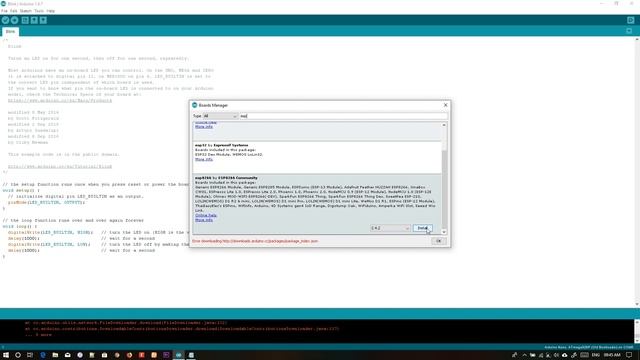Click the Arduino products URL in the sketch comment

60,100
